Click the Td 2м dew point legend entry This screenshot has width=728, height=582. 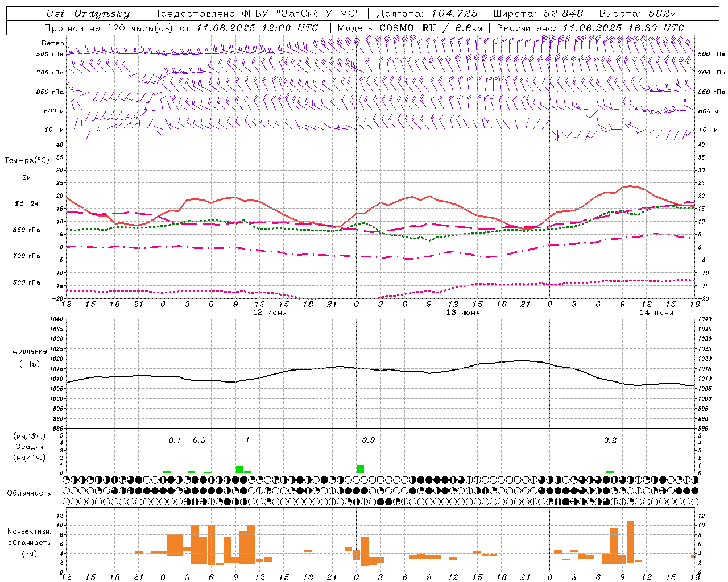[27, 203]
